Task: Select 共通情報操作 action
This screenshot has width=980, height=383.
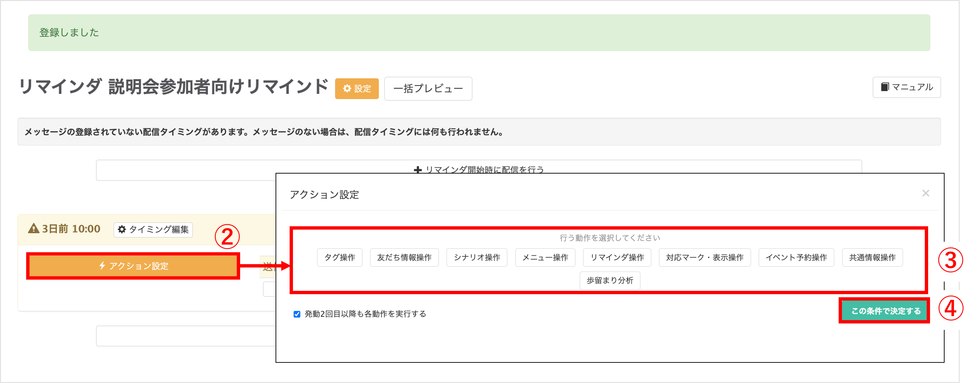Action: 872,257
